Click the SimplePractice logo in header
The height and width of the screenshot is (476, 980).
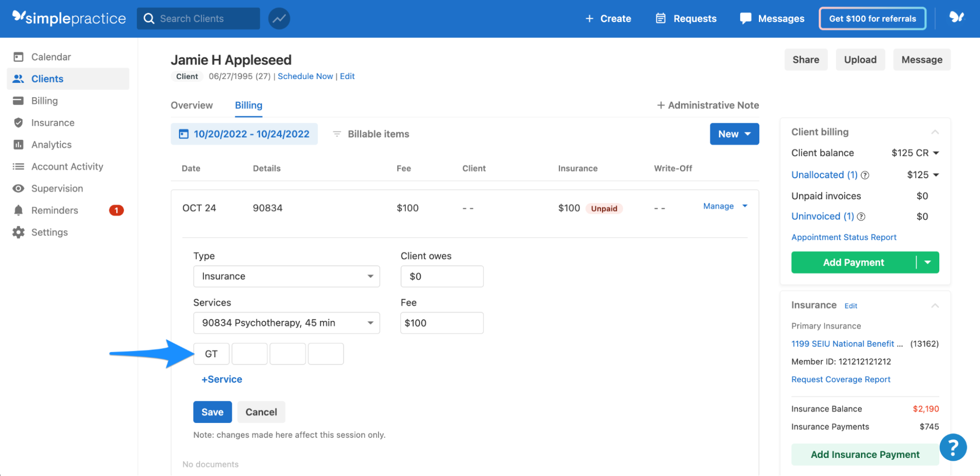click(69, 18)
